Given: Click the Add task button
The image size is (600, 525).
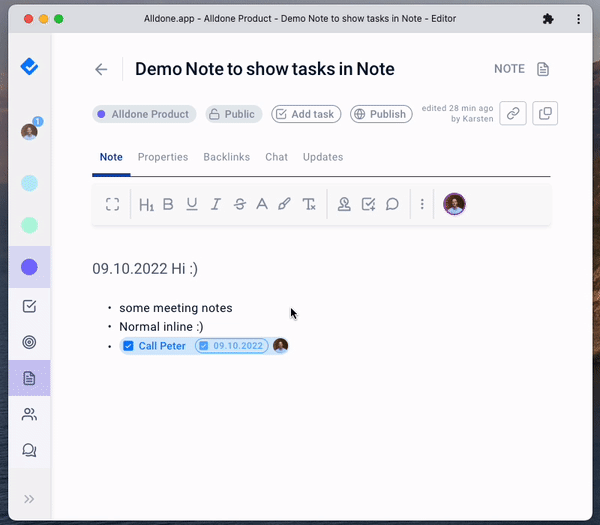Looking at the screenshot, I should pyautogui.click(x=306, y=114).
